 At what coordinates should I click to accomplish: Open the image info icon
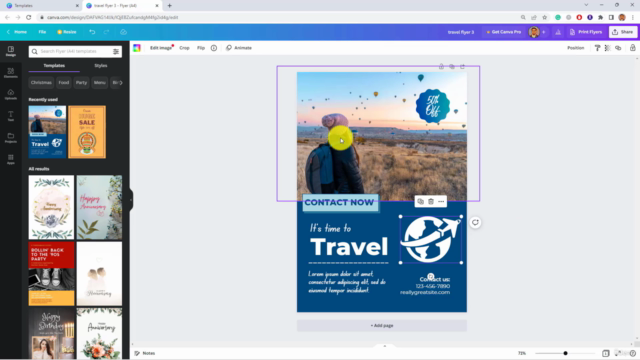214,48
